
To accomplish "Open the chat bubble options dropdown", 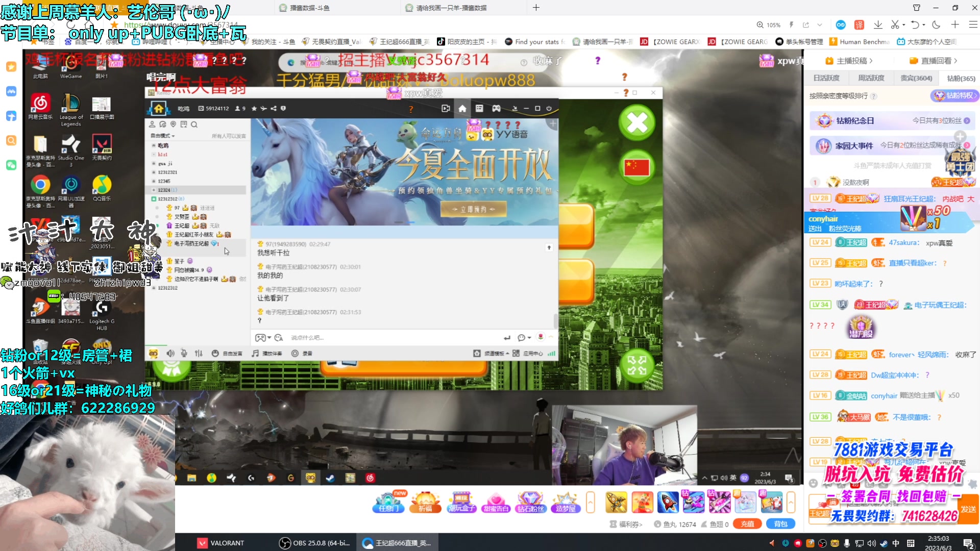I will click(x=529, y=338).
